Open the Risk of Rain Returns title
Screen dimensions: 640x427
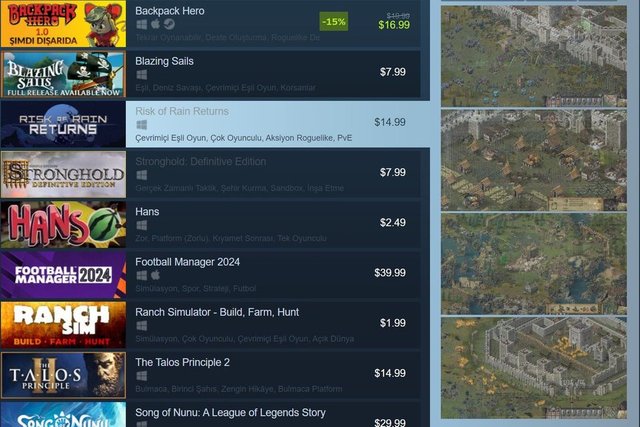click(x=182, y=111)
